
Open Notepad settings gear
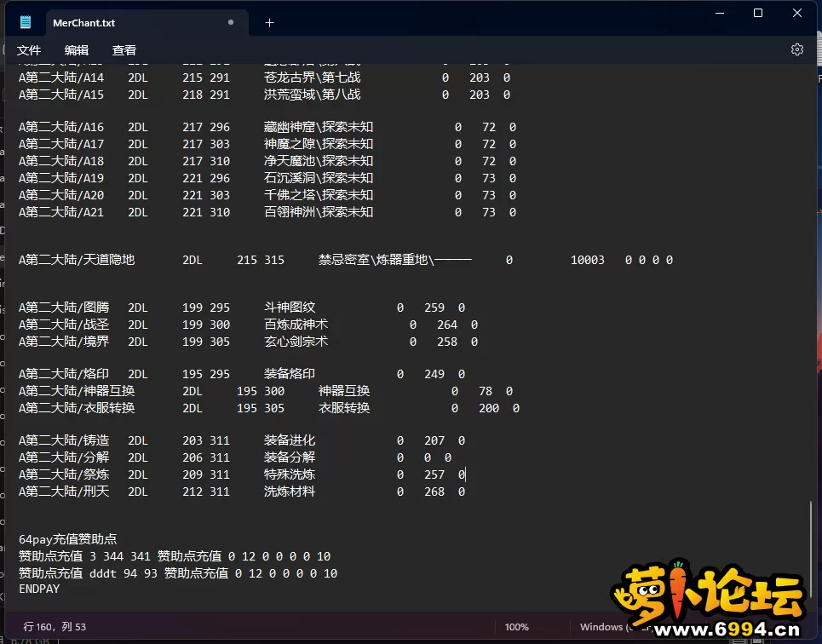[796, 49]
